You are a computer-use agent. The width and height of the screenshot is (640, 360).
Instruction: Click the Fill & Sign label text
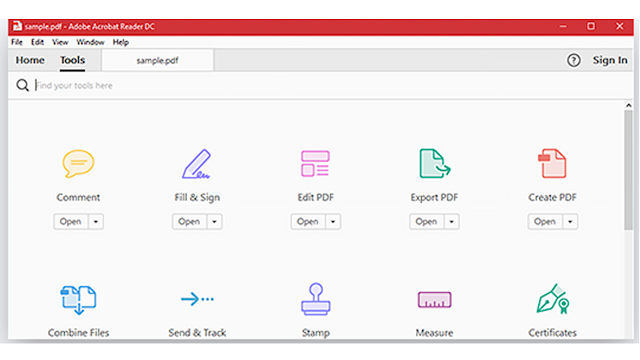[x=197, y=198]
